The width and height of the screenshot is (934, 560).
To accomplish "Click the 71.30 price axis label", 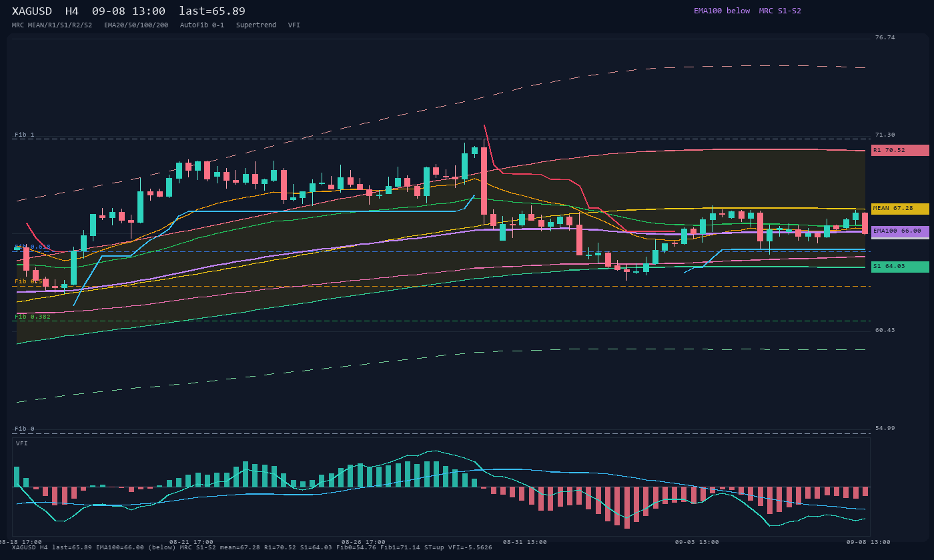I will pos(885,135).
